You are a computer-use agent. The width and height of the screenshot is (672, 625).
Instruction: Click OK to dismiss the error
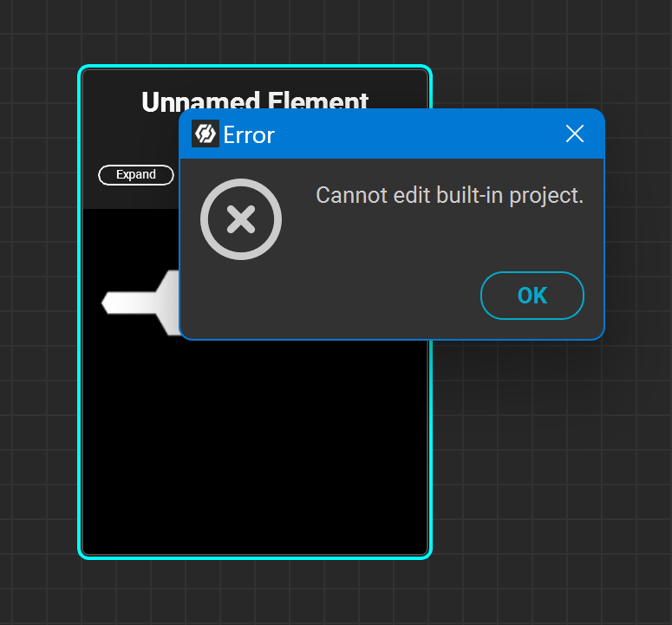[532, 296]
